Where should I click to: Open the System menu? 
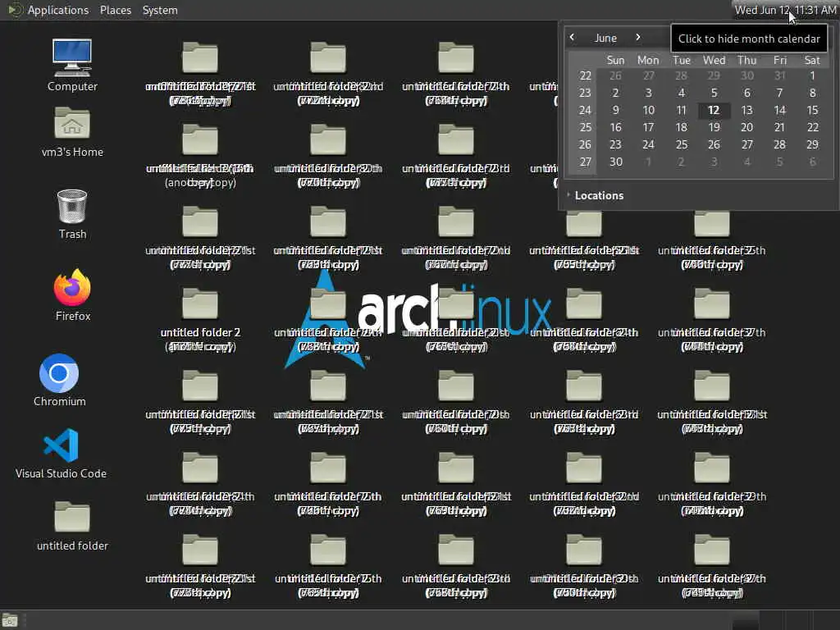click(x=160, y=10)
